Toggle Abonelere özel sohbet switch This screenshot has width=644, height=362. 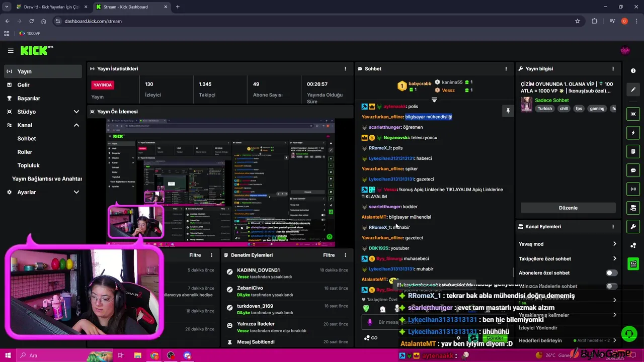pyautogui.click(x=611, y=273)
